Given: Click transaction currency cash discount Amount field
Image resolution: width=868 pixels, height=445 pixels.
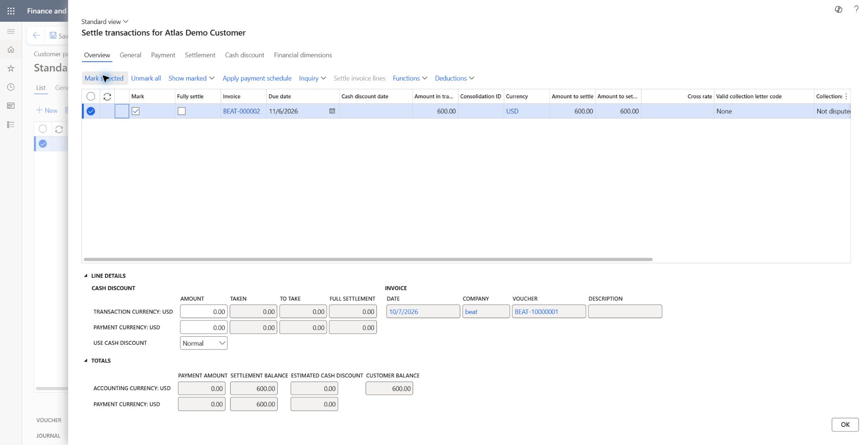Looking at the screenshot, I should click(x=203, y=312).
